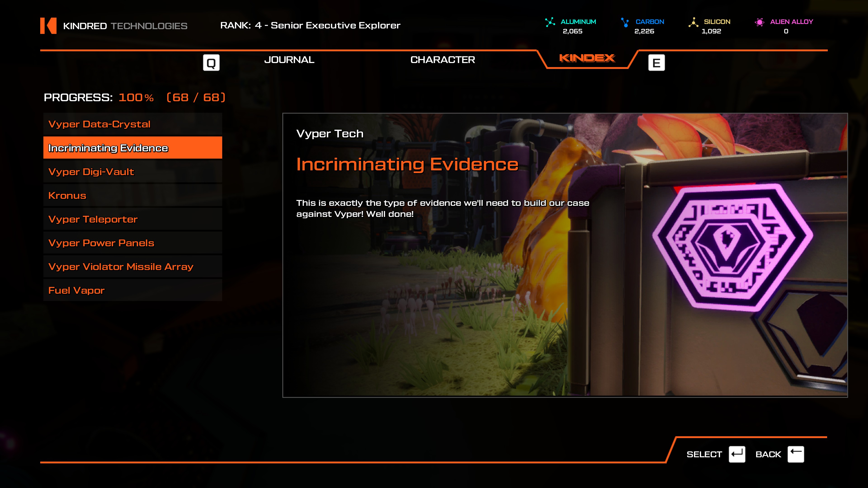This screenshot has height=488, width=868.
Task: Click the Alien Alloy resource icon
Action: coord(759,22)
